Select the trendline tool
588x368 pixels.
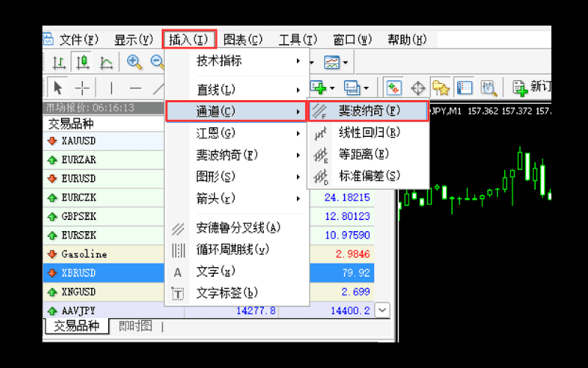coord(158,88)
